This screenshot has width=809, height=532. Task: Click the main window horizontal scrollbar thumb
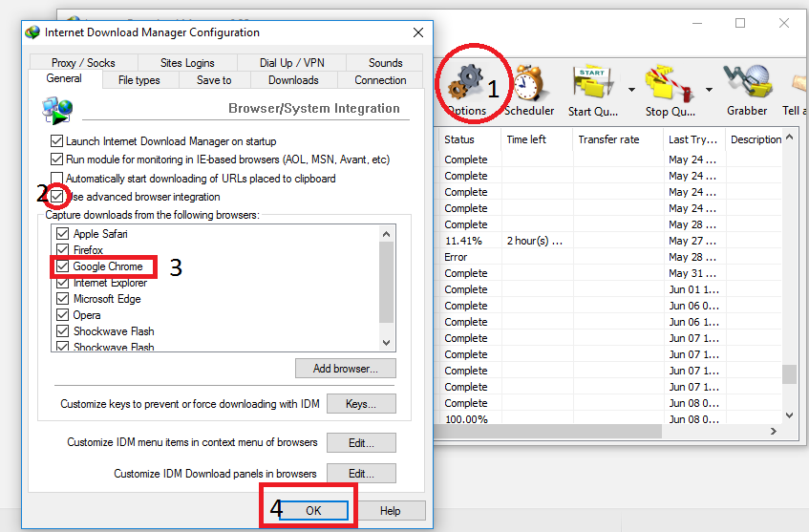[550, 431]
